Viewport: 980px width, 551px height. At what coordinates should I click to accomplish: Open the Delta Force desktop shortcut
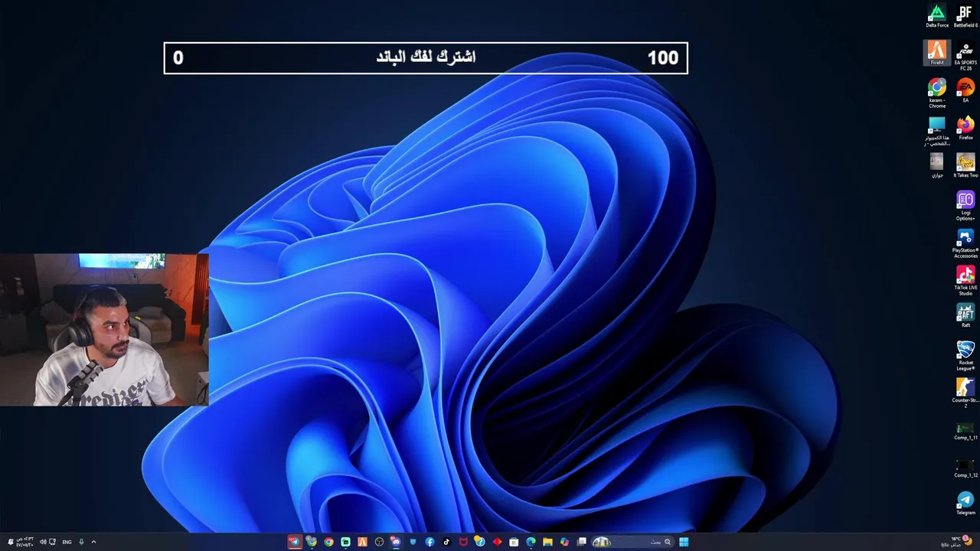936,15
